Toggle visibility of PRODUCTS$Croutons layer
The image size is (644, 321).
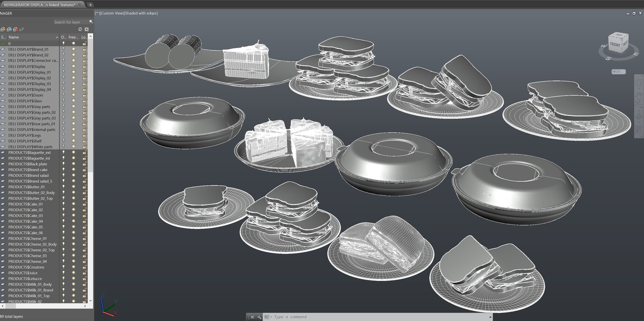coord(63,267)
